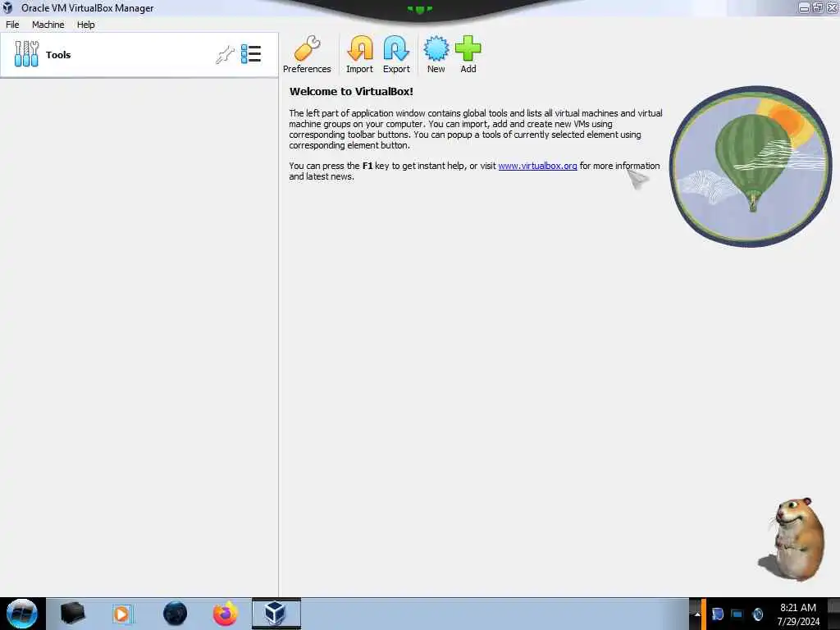Click the VirtualBox taskbar button

coord(276,614)
